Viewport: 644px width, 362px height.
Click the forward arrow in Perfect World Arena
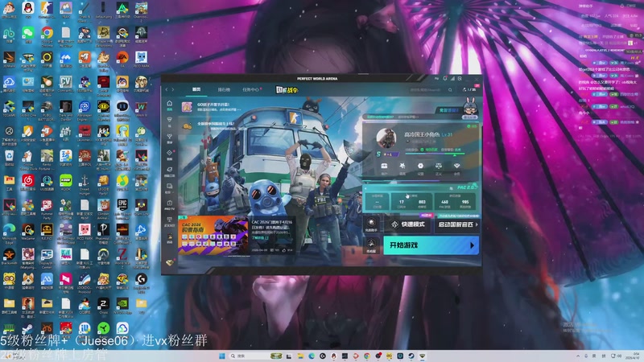click(173, 89)
